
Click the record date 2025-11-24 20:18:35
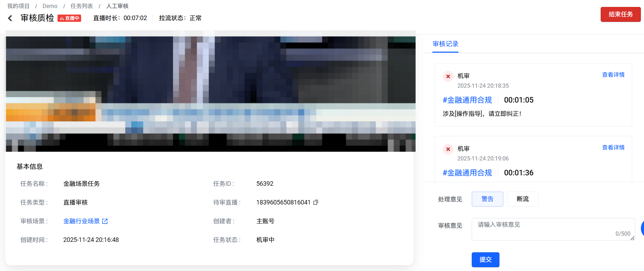(x=483, y=86)
